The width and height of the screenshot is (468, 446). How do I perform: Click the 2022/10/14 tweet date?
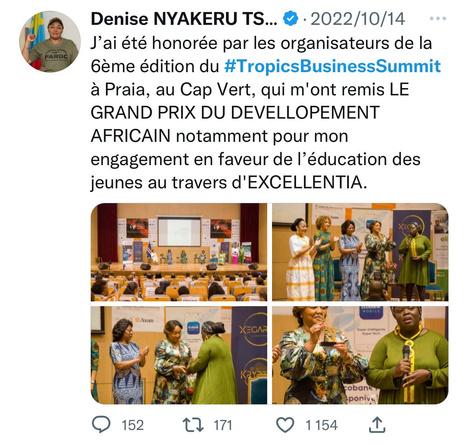pyautogui.click(x=358, y=19)
